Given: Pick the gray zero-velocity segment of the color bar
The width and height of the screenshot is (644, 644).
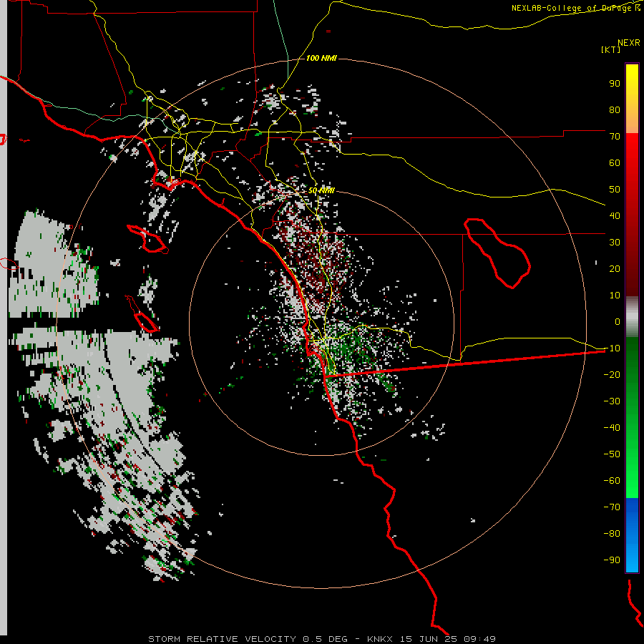Looking at the screenshot, I should pos(632,317).
